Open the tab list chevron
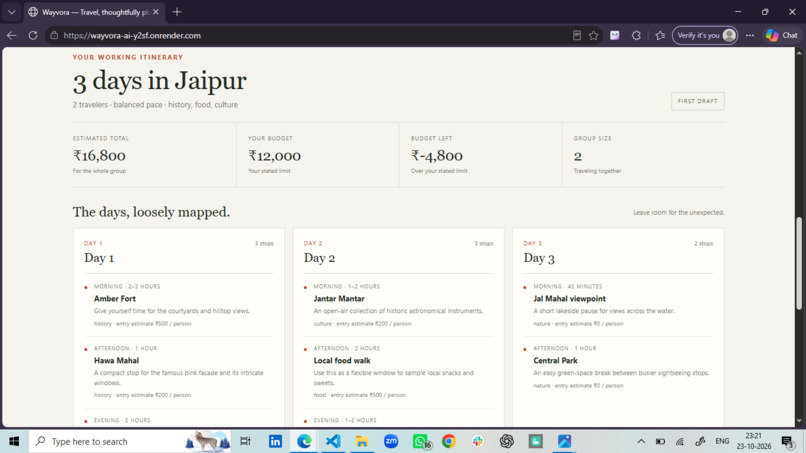The height and width of the screenshot is (453, 806). (x=12, y=12)
